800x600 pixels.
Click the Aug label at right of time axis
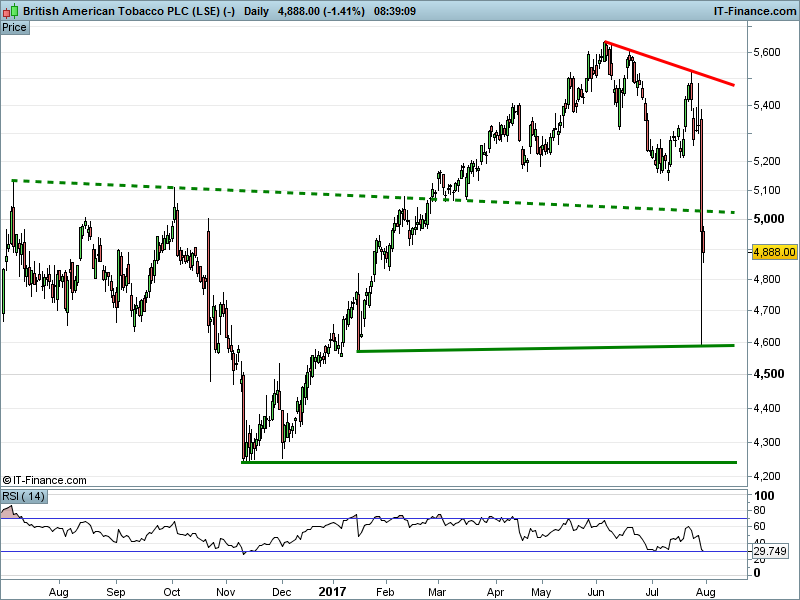coord(706,592)
